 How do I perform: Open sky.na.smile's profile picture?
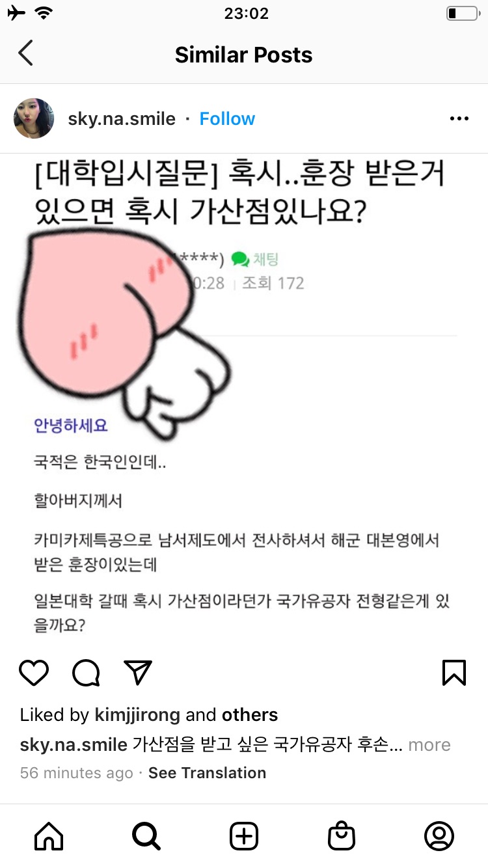(x=34, y=118)
